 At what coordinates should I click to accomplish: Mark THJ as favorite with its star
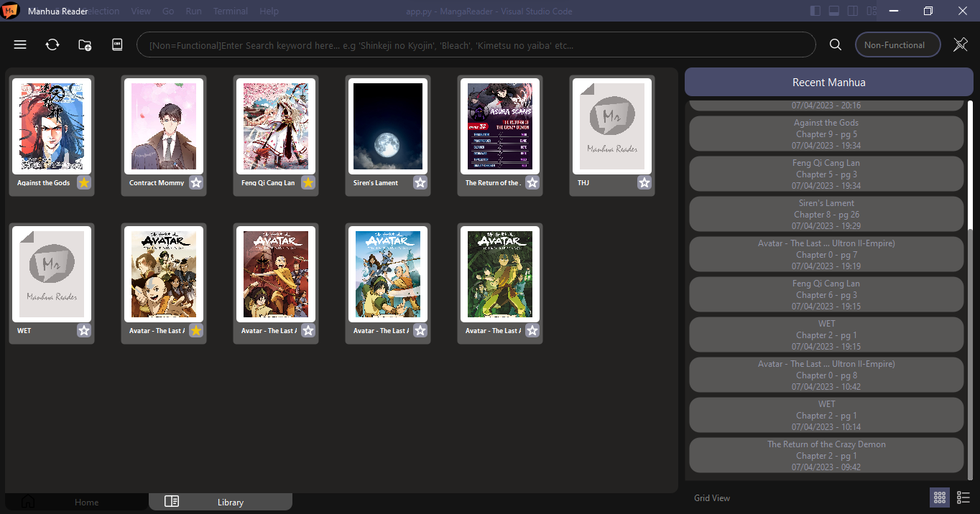pyautogui.click(x=644, y=182)
